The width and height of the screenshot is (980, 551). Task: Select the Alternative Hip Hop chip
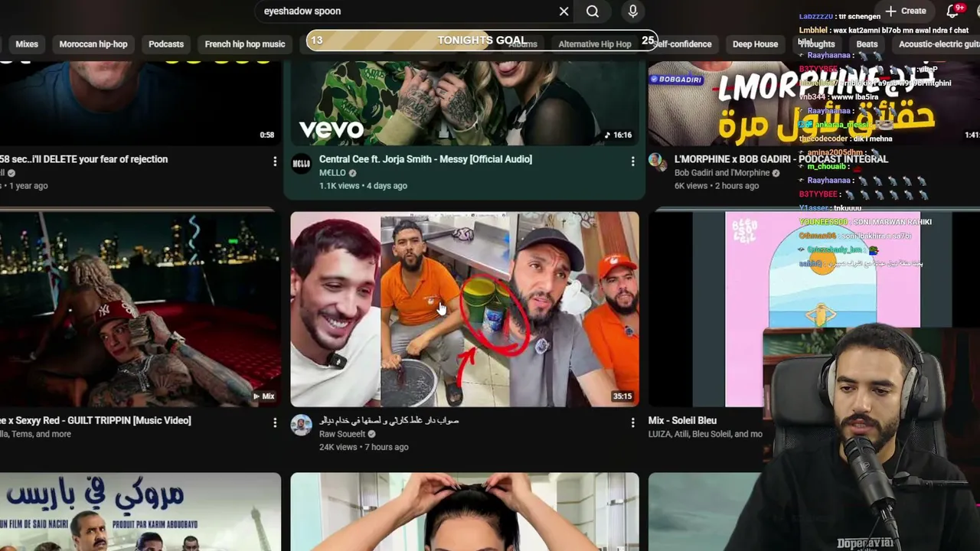click(x=595, y=44)
